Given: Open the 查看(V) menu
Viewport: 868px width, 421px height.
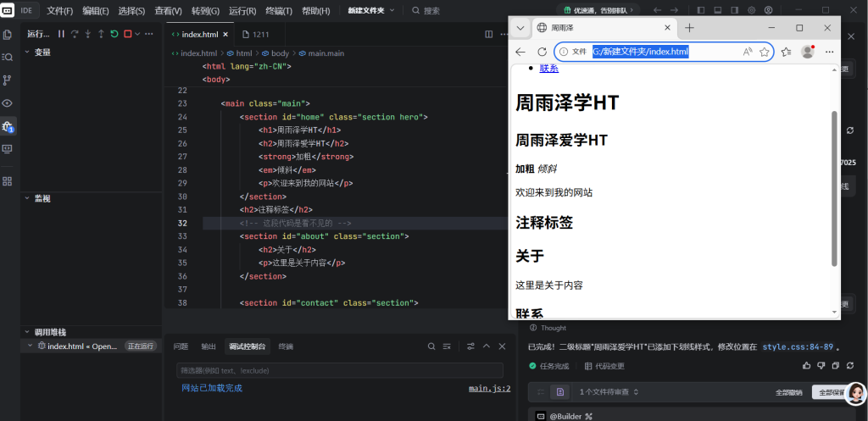Looking at the screenshot, I should click(x=169, y=10).
